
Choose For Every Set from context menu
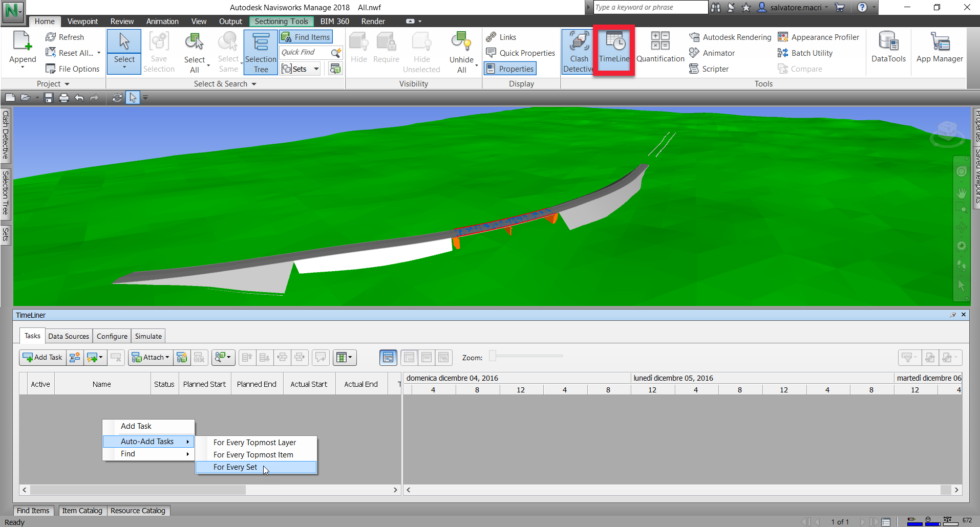point(236,467)
